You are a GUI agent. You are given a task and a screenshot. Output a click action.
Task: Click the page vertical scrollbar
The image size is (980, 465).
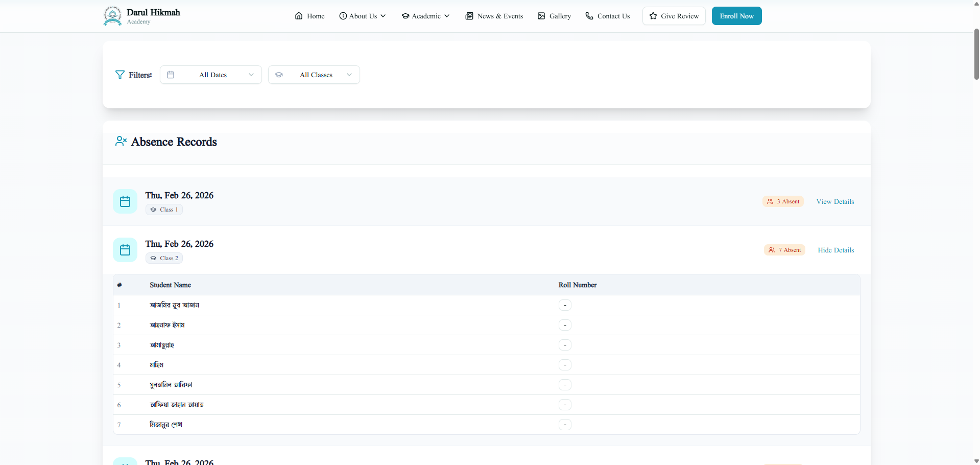click(x=976, y=55)
